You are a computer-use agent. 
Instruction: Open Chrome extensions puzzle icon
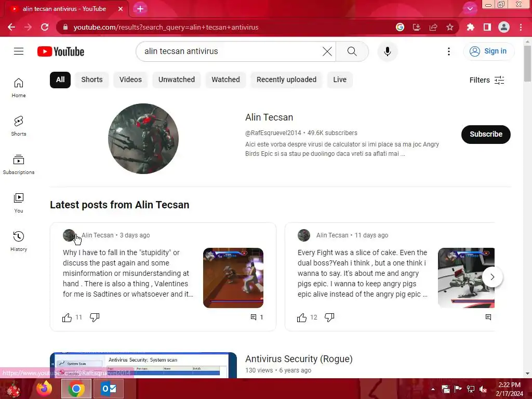coord(471,27)
